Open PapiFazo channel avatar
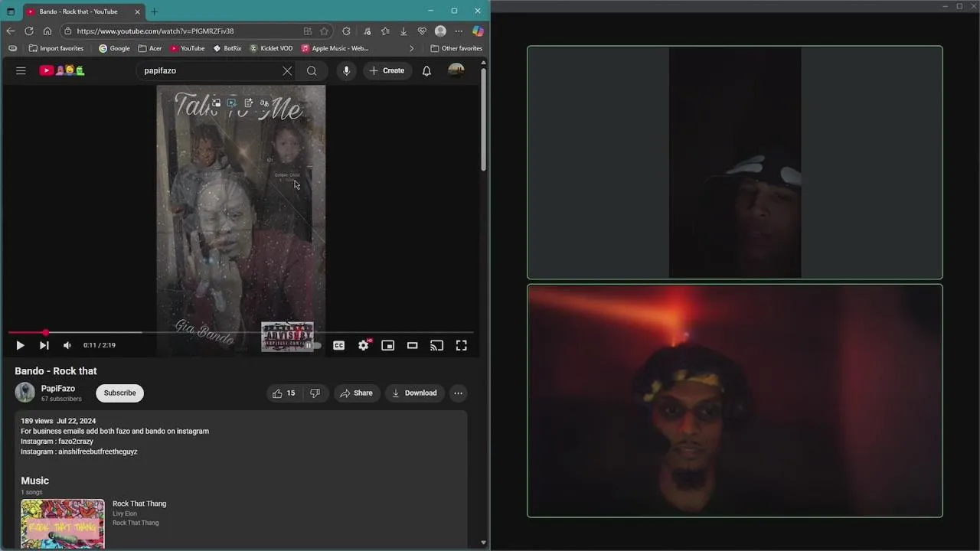The height and width of the screenshot is (551, 980). point(25,393)
